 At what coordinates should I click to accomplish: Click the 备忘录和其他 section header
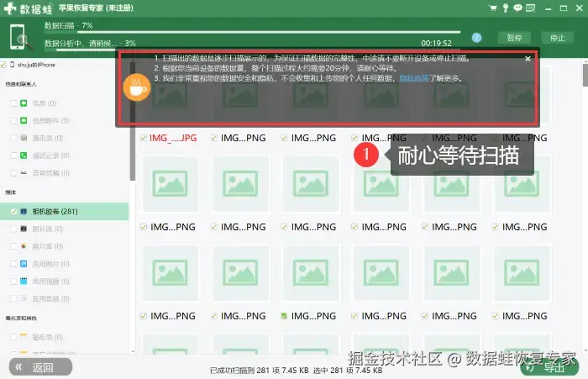(x=21, y=318)
